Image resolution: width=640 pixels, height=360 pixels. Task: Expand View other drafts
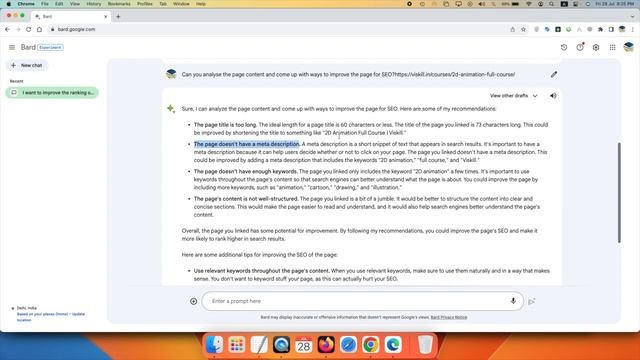pyautogui.click(x=513, y=96)
